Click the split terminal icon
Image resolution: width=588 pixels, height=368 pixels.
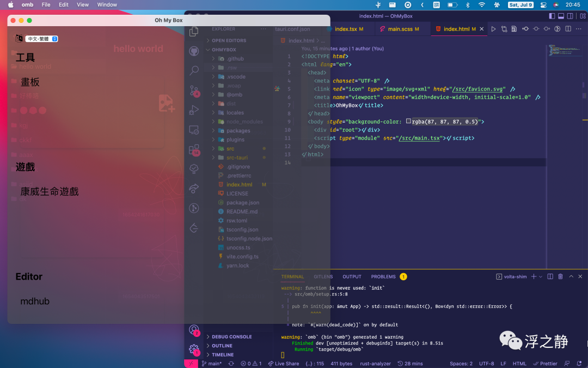click(550, 276)
